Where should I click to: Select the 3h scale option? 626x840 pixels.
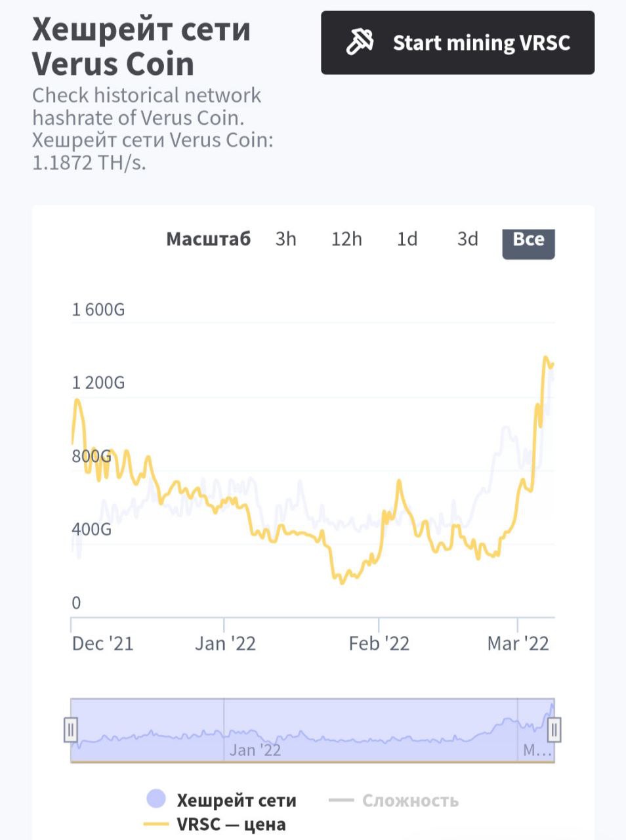coord(286,239)
